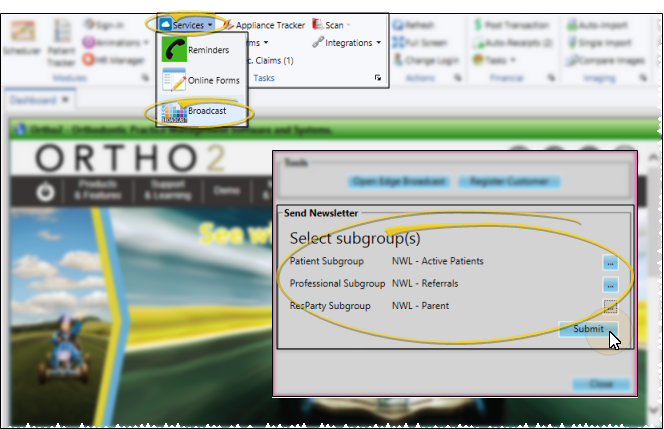Click the Broadcast menu entry
664x429 pixels.
click(x=207, y=112)
